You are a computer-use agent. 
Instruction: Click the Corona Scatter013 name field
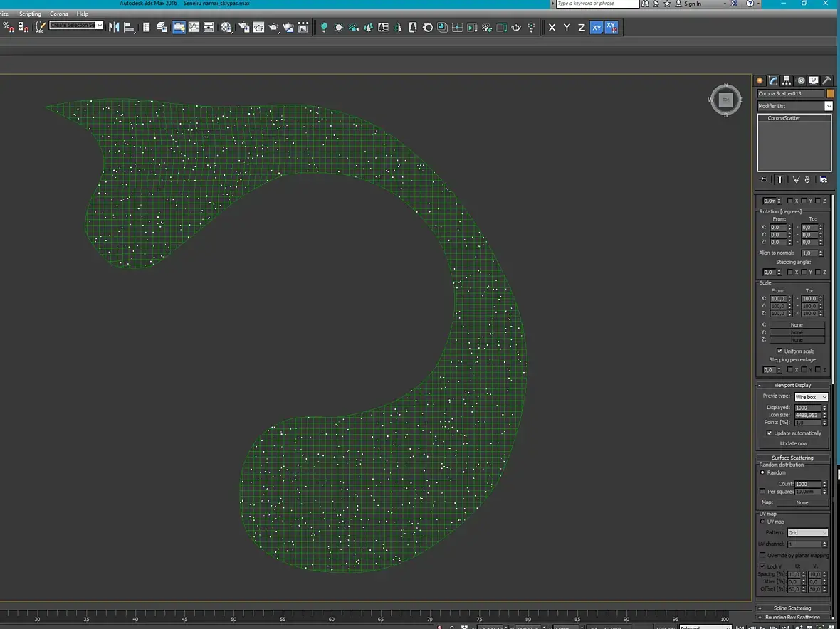[791, 94]
